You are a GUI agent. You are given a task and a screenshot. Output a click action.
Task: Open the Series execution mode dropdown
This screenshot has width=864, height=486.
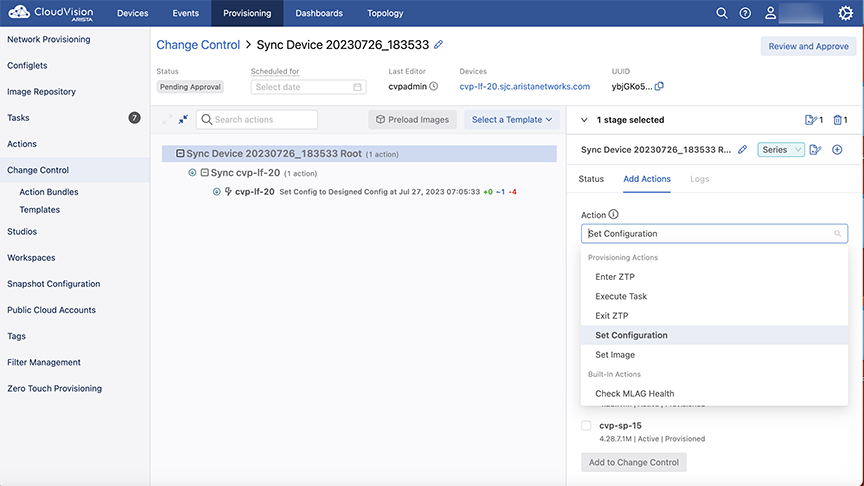[x=781, y=149]
